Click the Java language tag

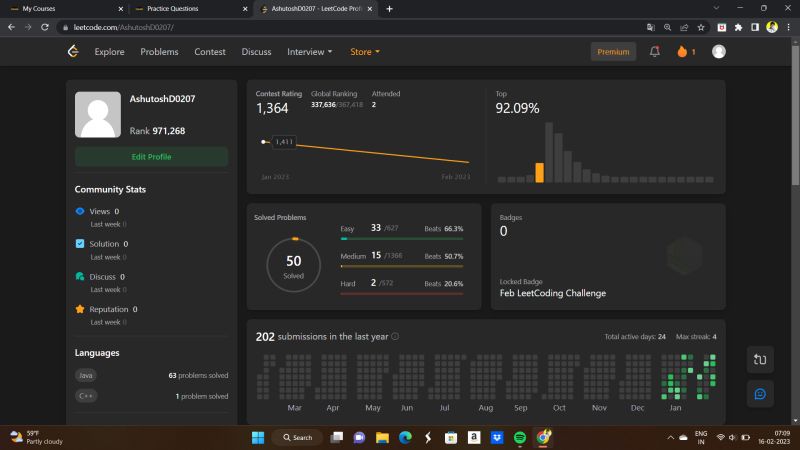coord(86,376)
